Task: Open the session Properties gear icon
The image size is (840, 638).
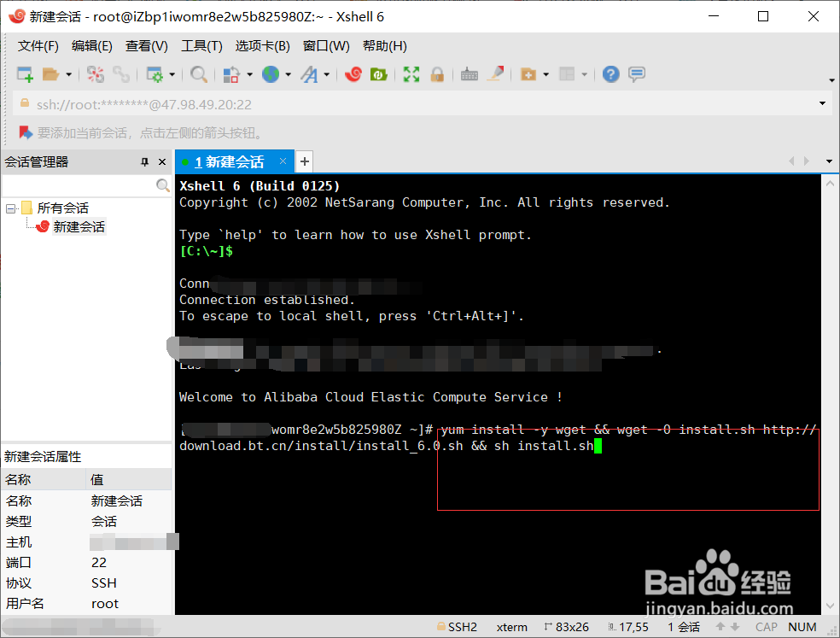Action: coord(155,74)
